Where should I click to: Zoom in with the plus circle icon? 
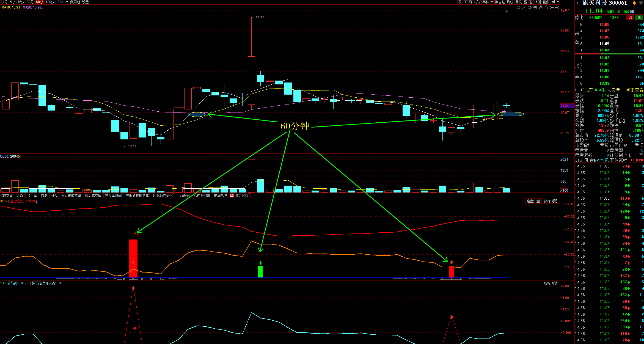click(552, 8)
